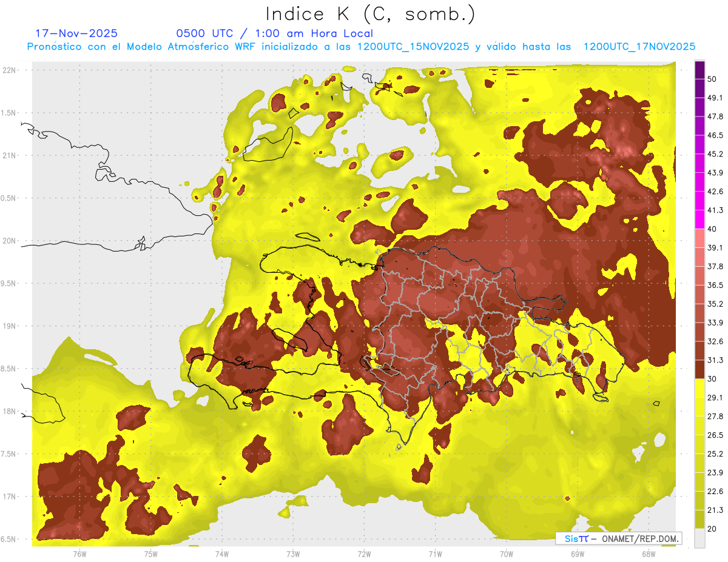Click the colorbar value "29.1"
This screenshot has height=562, width=728.
point(715,398)
